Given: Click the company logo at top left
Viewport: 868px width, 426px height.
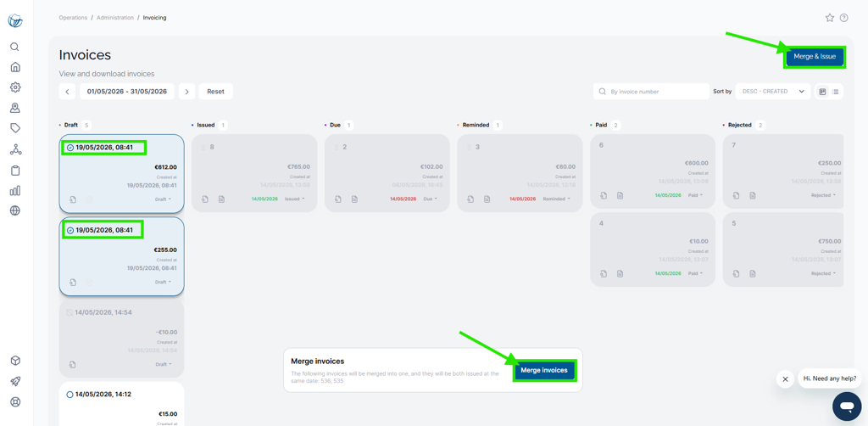Looking at the screenshot, I should pyautogui.click(x=15, y=20).
